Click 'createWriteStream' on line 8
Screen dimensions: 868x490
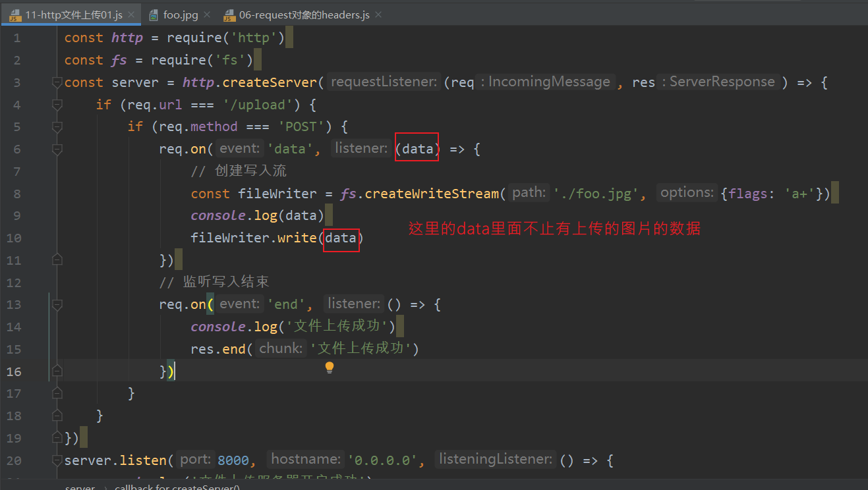tap(432, 194)
